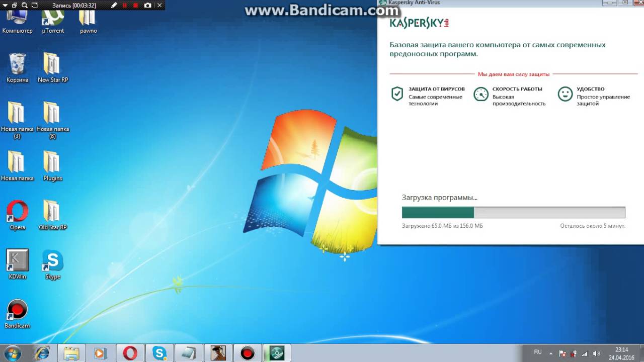Select the Plugins folder on desktop
Image resolution: width=644 pixels, height=362 pixels.
52,166
